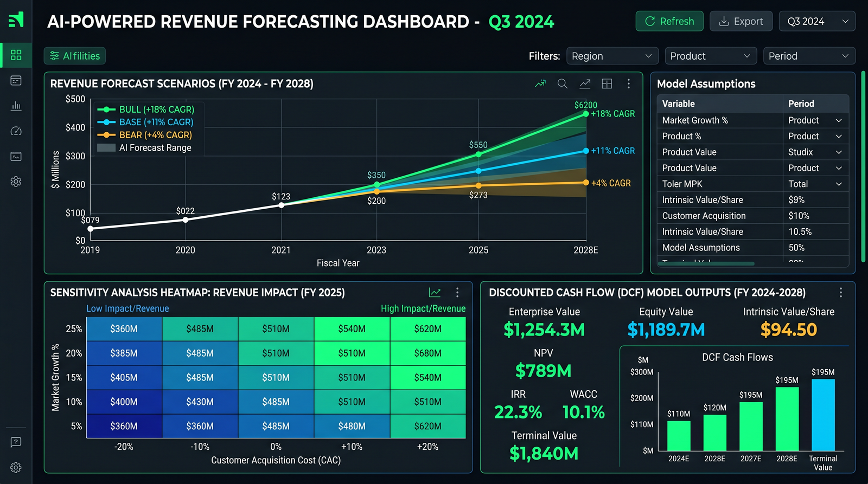Click the WACC 10.1% value
Viewport: 868px width, 484px height.
[x=584, y=412]
